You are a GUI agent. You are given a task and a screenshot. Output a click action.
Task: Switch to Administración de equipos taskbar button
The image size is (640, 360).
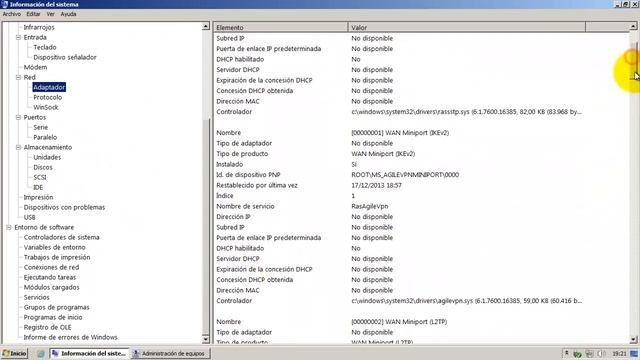tap(170, 353)
